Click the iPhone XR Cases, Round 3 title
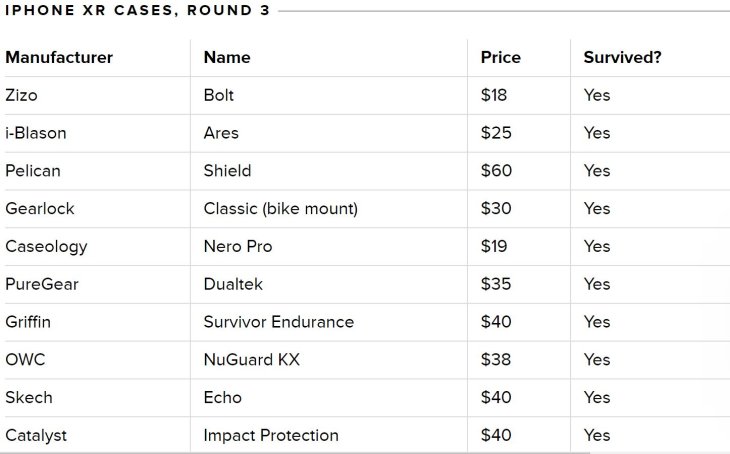Image resolution: width=730 pixels, height=454 pixels. 137,11
